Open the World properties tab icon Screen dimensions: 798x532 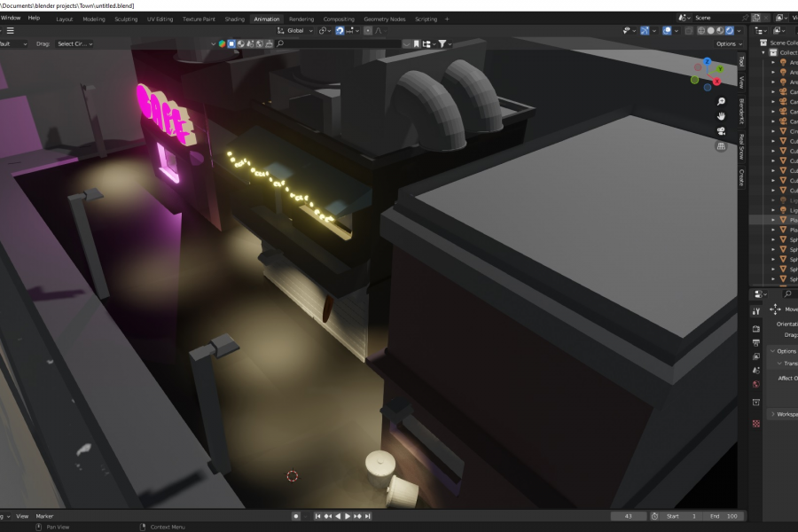[x=755, y=384]
